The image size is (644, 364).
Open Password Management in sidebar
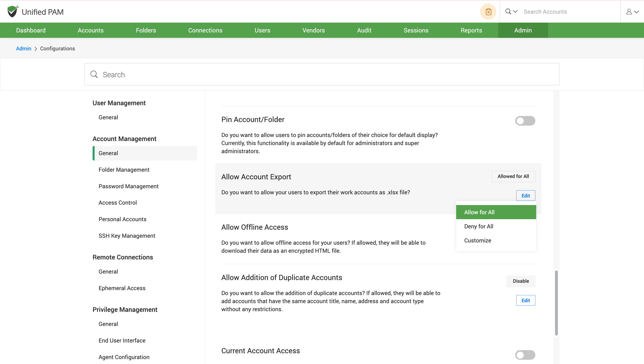pyautogui.click(x=129, y=186)
